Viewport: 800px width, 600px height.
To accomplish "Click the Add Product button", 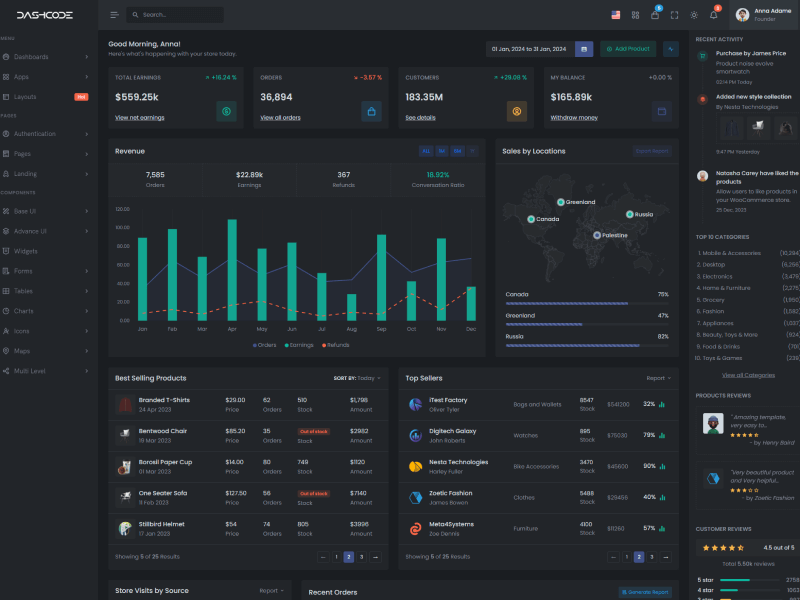I will 628,49.
